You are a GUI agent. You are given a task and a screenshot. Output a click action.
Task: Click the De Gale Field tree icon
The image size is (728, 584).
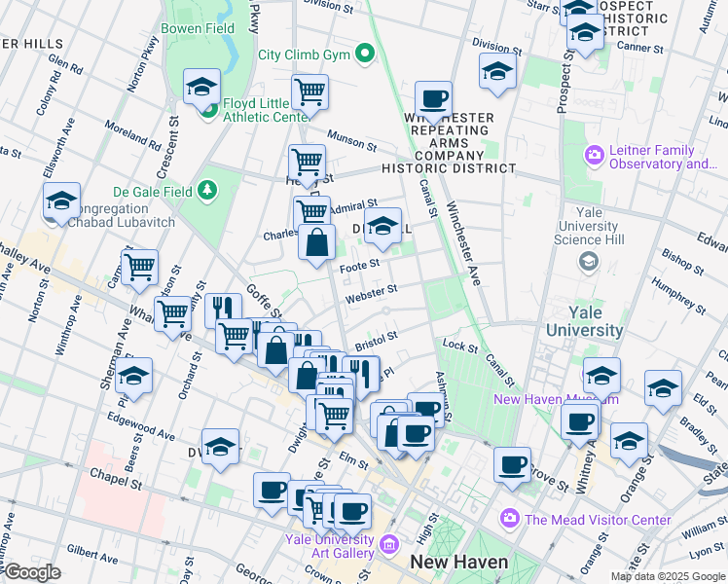tap(207, 191)
